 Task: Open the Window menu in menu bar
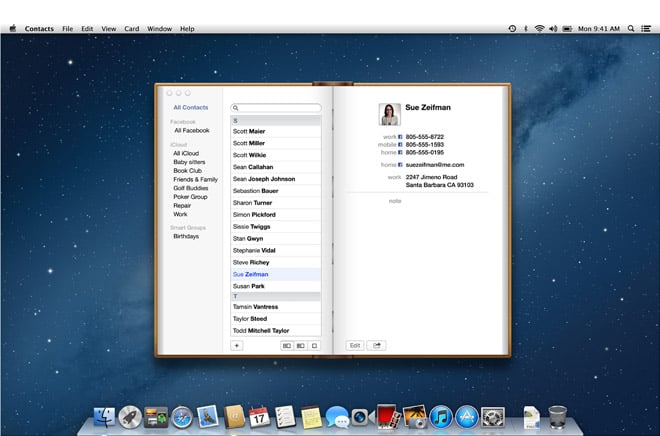[159, 29]
